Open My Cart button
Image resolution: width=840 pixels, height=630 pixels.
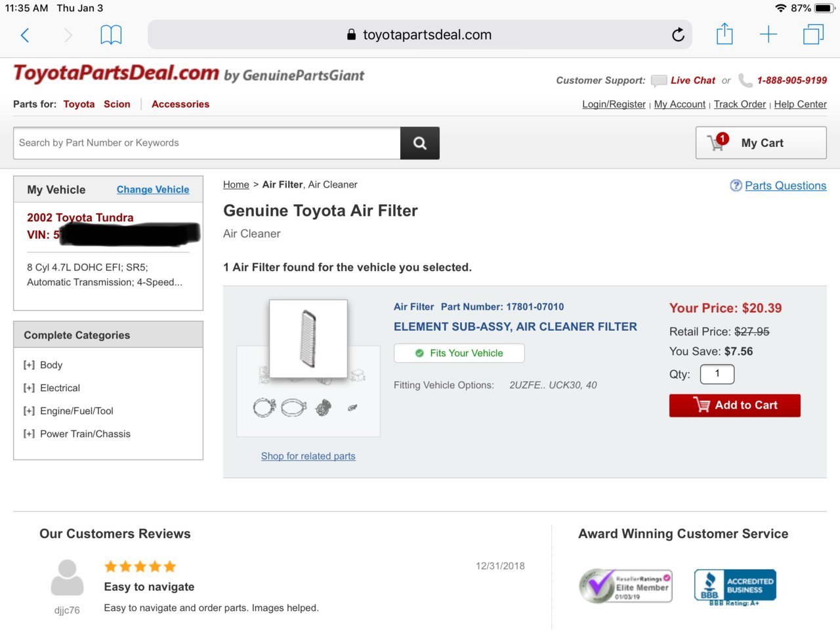click(761, 142)
